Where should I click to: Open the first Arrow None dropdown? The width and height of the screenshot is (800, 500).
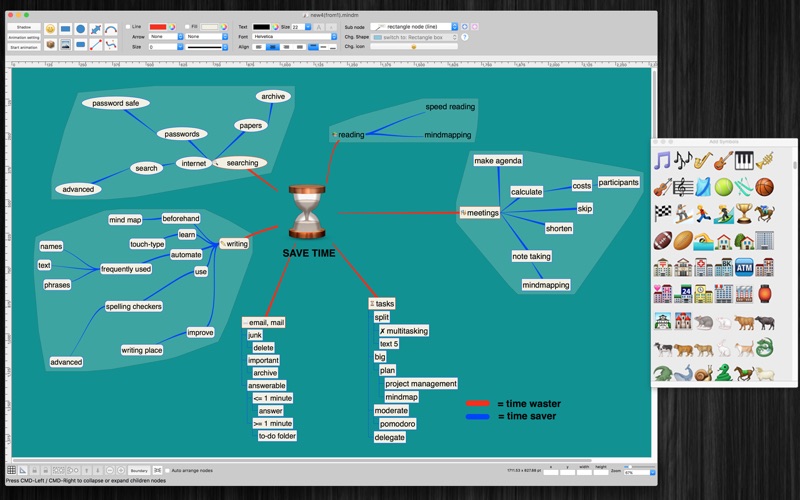[x=165, y=37]
